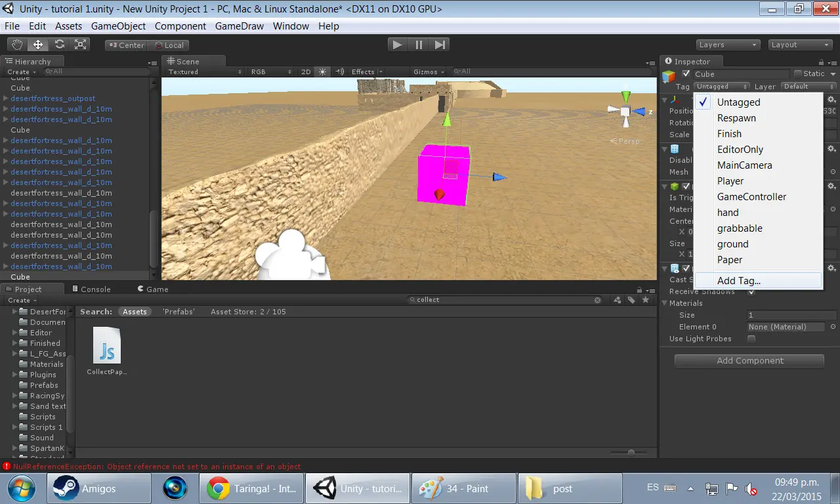Toggle scene audio speaker icon
This screenshot has height=504, width=840.
[340, 72]
